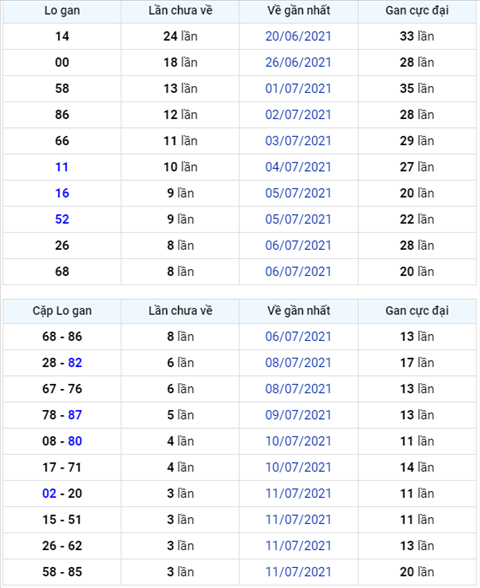The width and height of the screenshot is (480, 588).
Task: Select the pair 67 - 76
Action: [62, 389]
